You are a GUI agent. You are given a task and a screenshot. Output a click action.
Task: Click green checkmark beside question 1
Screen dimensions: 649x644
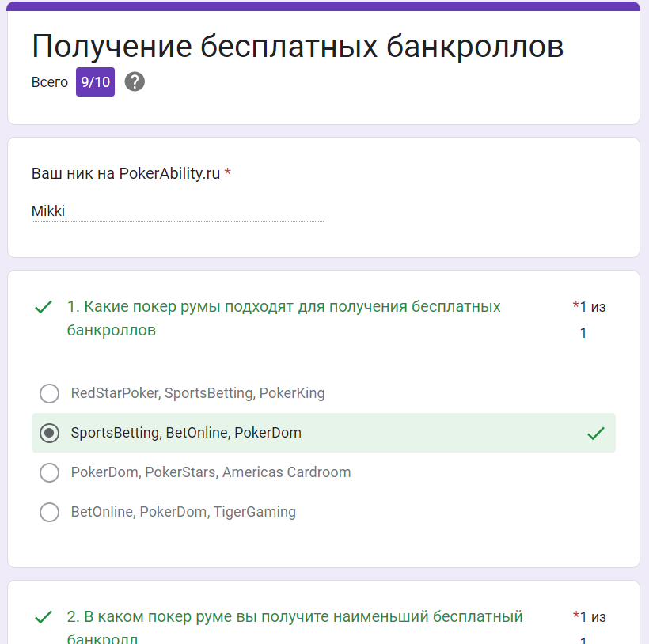coord(44,307)
